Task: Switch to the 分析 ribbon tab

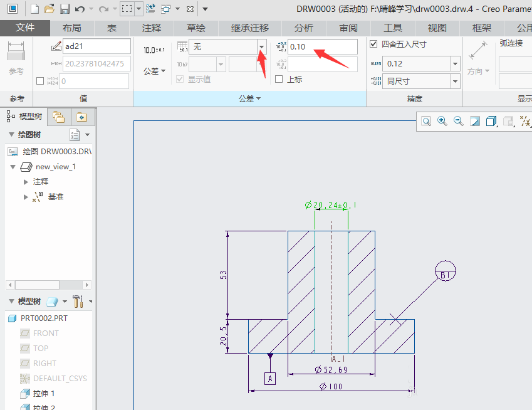Action: (x=304, y=28)
